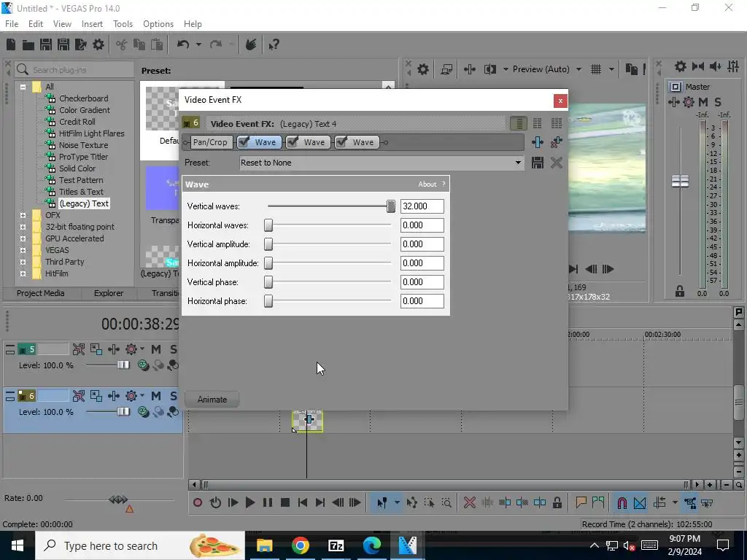
Task: Toggle the second Wave effect checkbox
Action: coord(293,142)
